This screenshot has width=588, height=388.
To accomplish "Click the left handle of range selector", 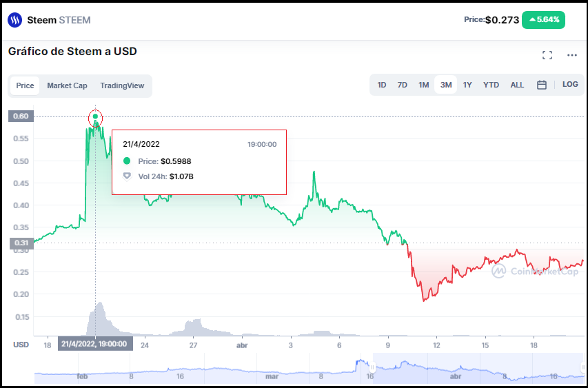I will pos(373,367).
